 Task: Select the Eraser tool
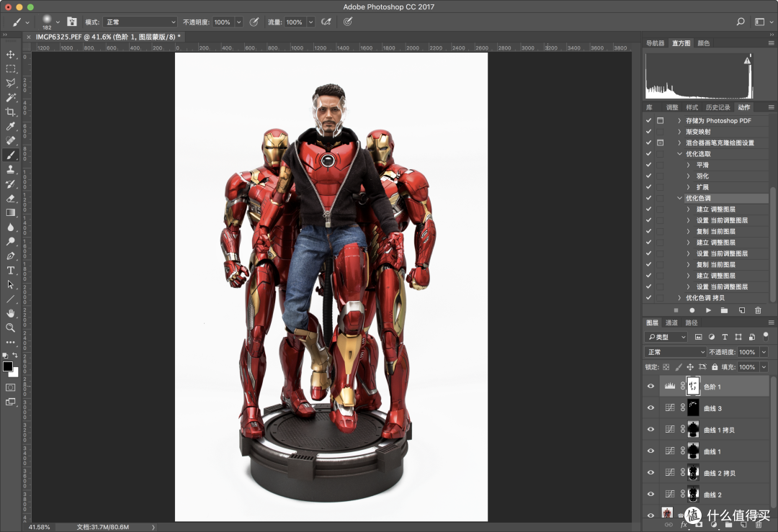(x=10, y=198)
